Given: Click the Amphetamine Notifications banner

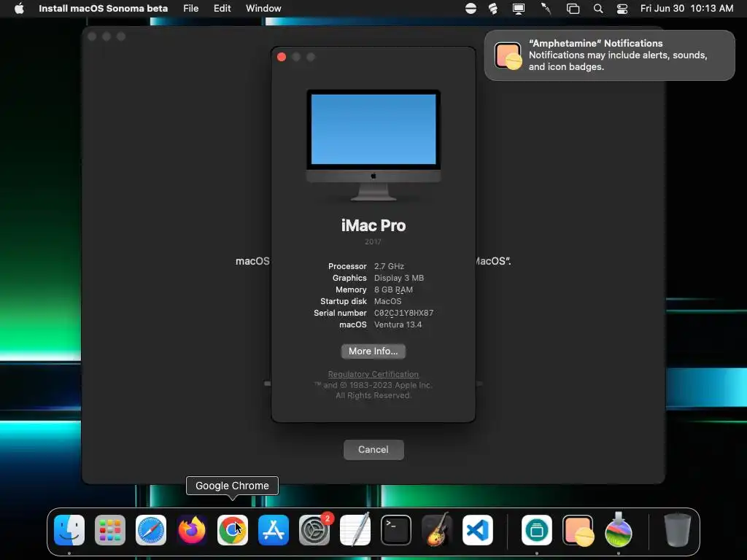Looking at the screenshot, I should 609,55.
